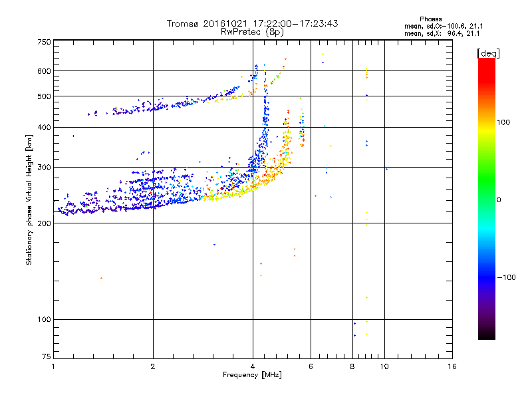Click x-axis tick label '8'
The width and height of the screenshot is (532, 399).
(x=352, y=366)
